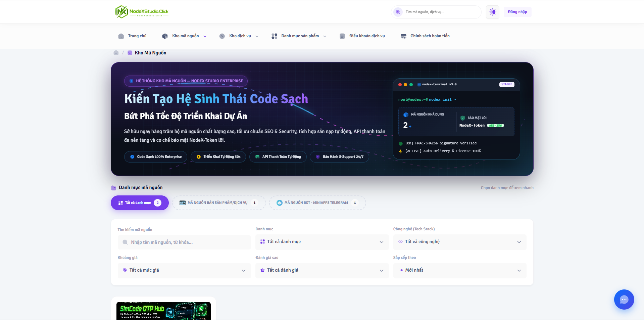Click the code icon in Công nghệ dropdown
This screenshot has width=644, height=320.
click(x=400, y=242)
